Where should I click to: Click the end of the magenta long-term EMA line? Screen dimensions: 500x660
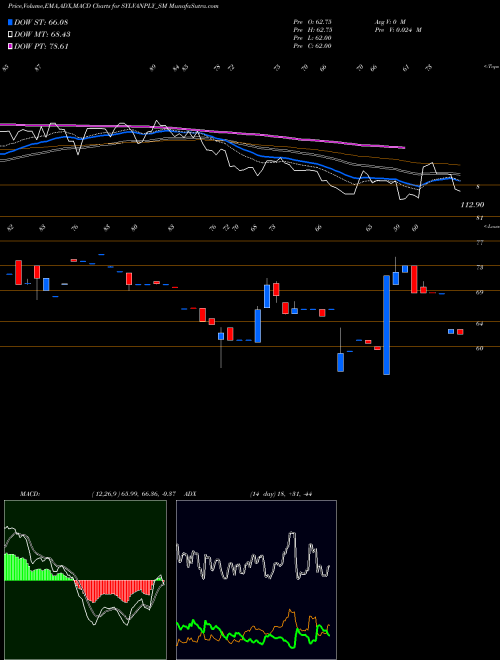tap(404, 148)
